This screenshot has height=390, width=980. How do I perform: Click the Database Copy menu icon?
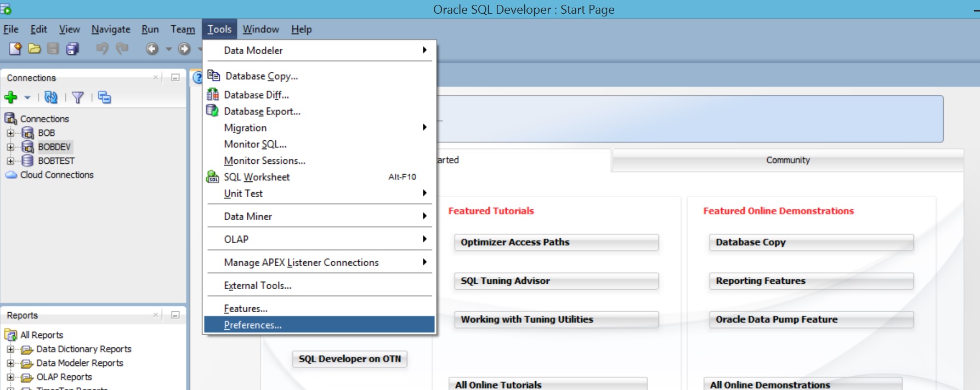213,76
